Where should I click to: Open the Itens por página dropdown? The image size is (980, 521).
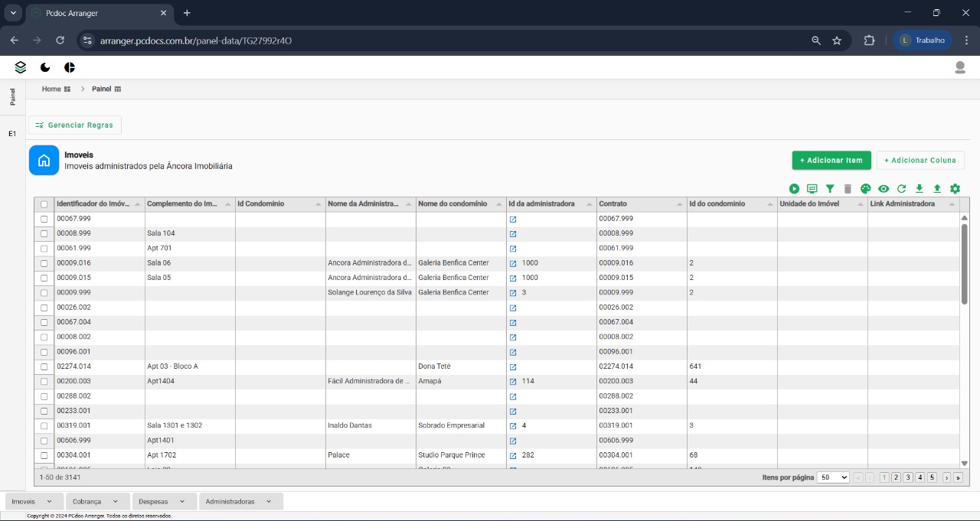(x=833, y=477)
